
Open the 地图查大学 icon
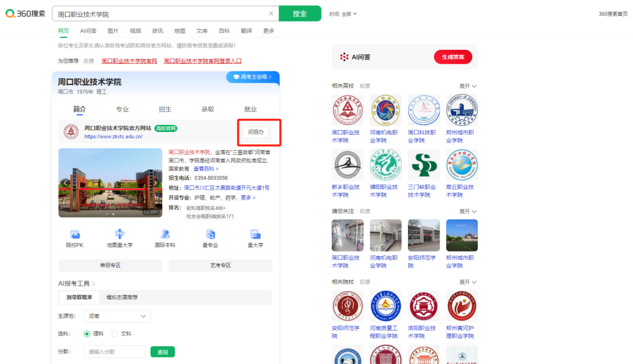[x=120, y=234]
